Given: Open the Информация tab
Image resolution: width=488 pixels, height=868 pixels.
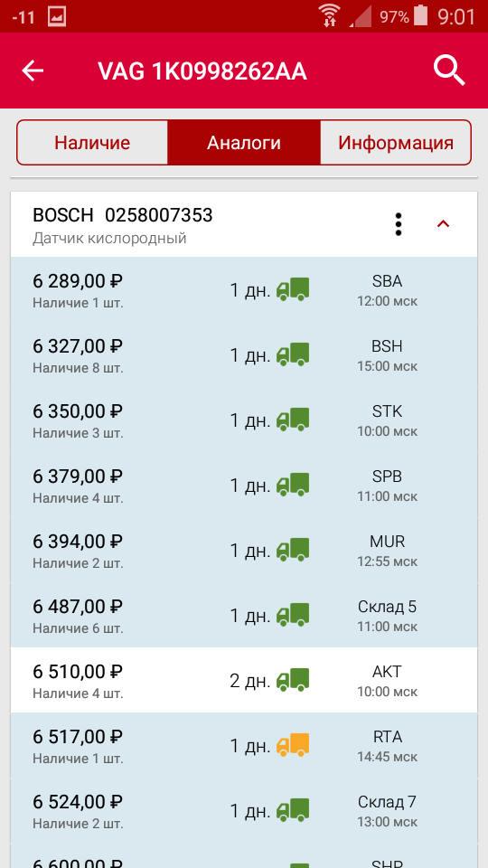Looking at the screenshot, I should 396,143.
